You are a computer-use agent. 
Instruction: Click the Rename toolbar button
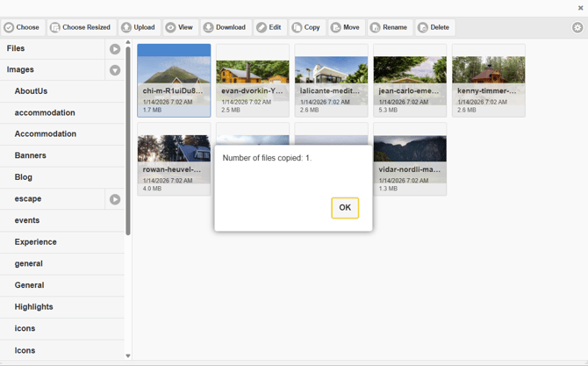coord(390,27)
